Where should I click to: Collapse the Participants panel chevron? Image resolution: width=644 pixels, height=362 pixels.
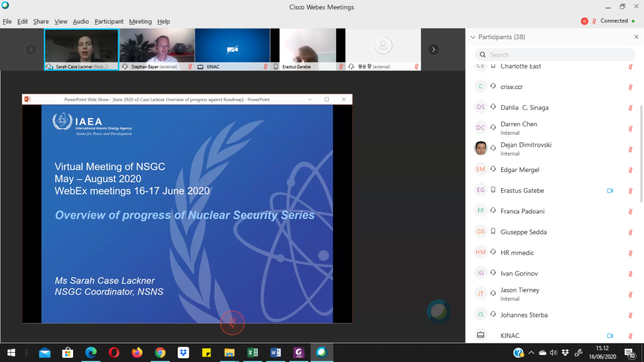472,37
